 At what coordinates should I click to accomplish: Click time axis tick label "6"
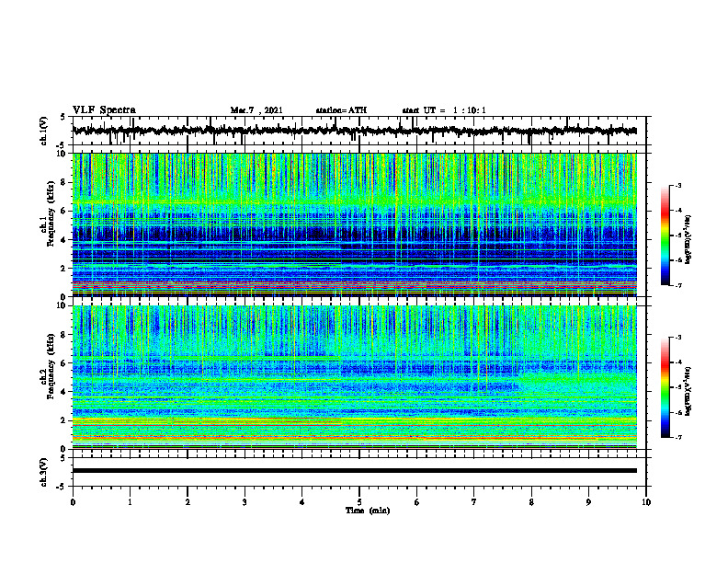[x=416, y=502]
